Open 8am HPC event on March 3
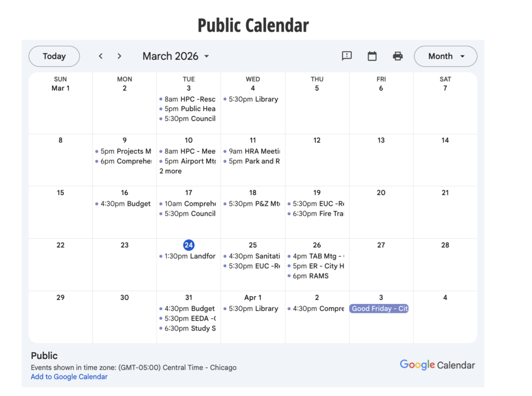532x396 pixels. point(189,99)
